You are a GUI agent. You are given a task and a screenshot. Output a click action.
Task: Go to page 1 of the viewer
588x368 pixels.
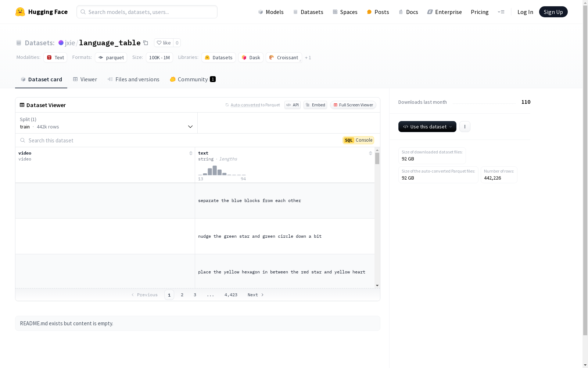pos(169,295)
